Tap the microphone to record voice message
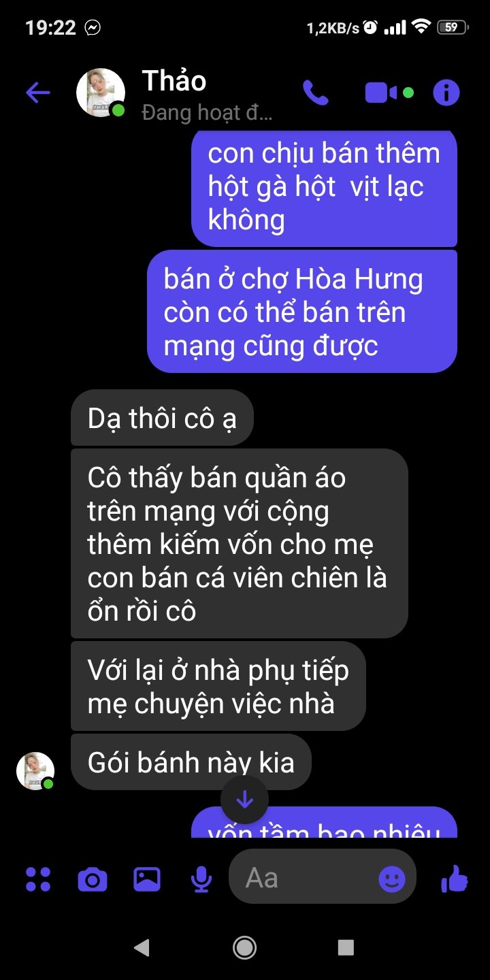490x980 pixels. 201,879
